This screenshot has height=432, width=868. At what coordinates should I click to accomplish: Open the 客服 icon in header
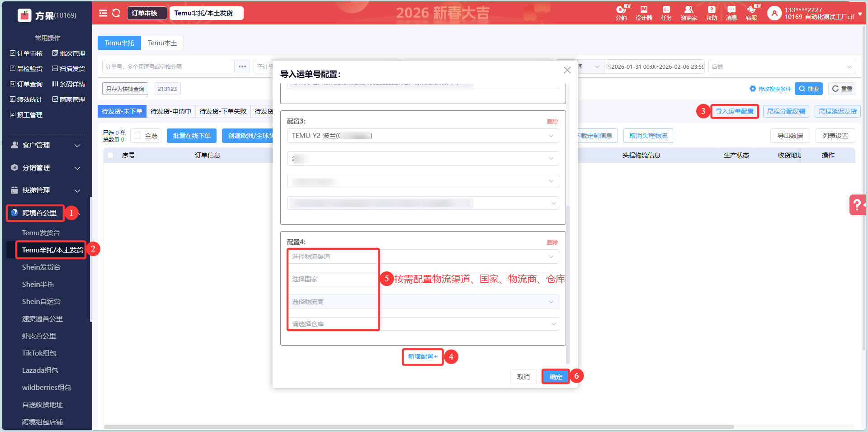(x=751, y=13)
